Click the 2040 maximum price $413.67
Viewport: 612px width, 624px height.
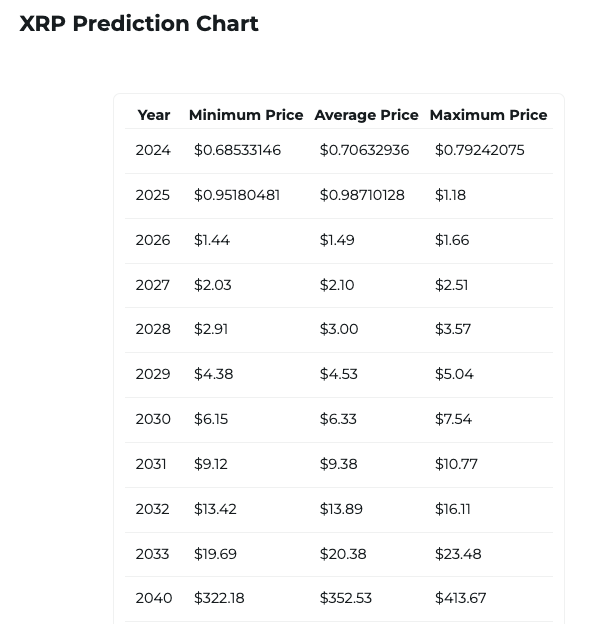tap(460, 598)
